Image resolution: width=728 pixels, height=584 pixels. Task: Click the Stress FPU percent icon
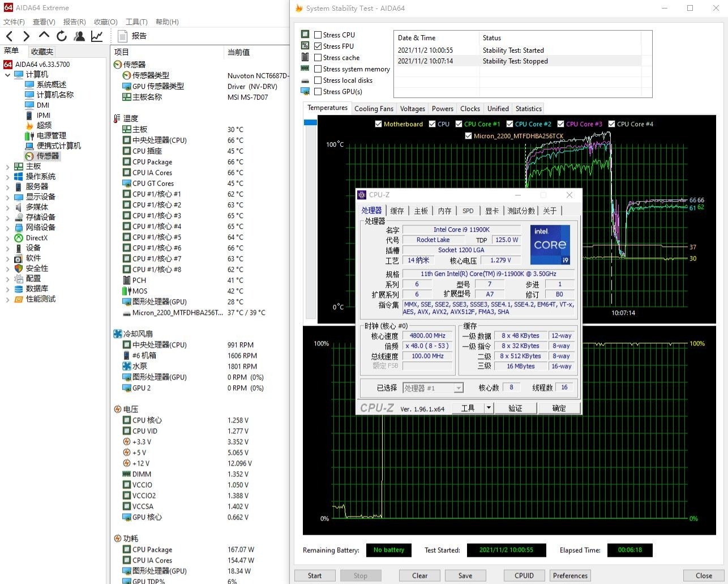(305, 46)
